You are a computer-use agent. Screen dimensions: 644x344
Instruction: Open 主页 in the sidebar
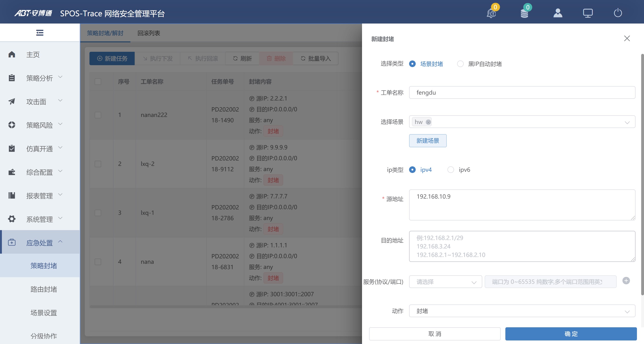40,54
